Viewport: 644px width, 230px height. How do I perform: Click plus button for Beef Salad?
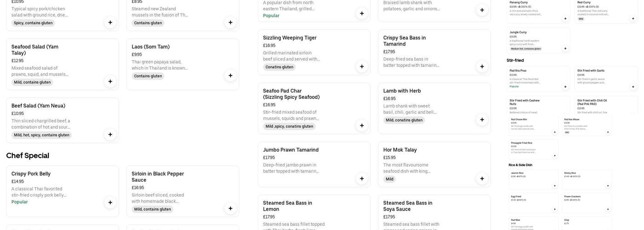point(110,134)
